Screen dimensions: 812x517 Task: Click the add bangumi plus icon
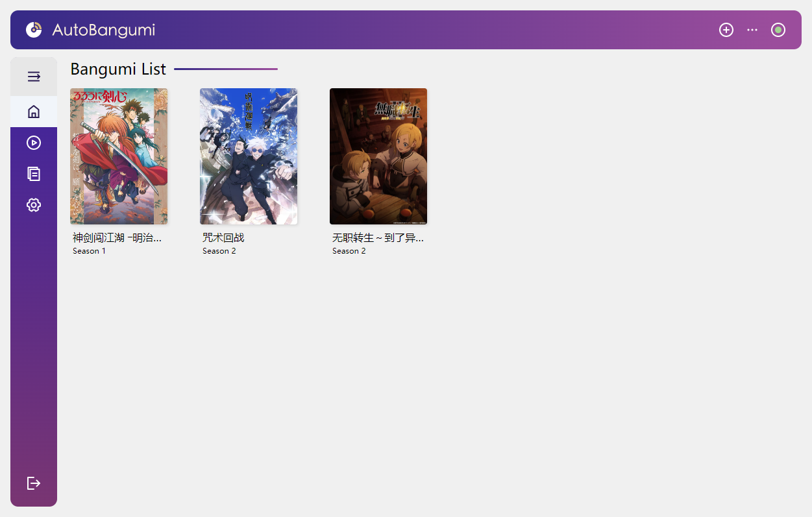click(x=726, y=30)
